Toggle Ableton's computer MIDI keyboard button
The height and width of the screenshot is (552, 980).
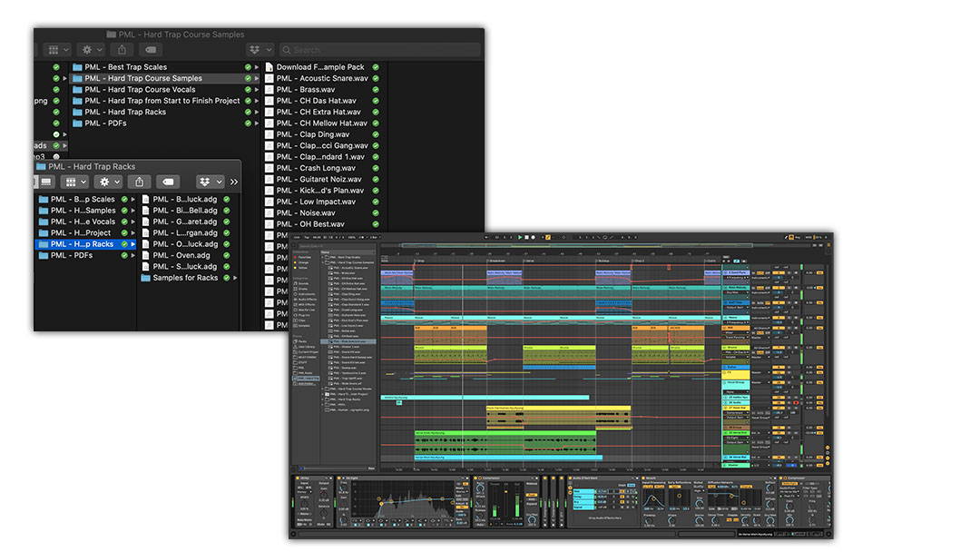[x=792, y=238]
